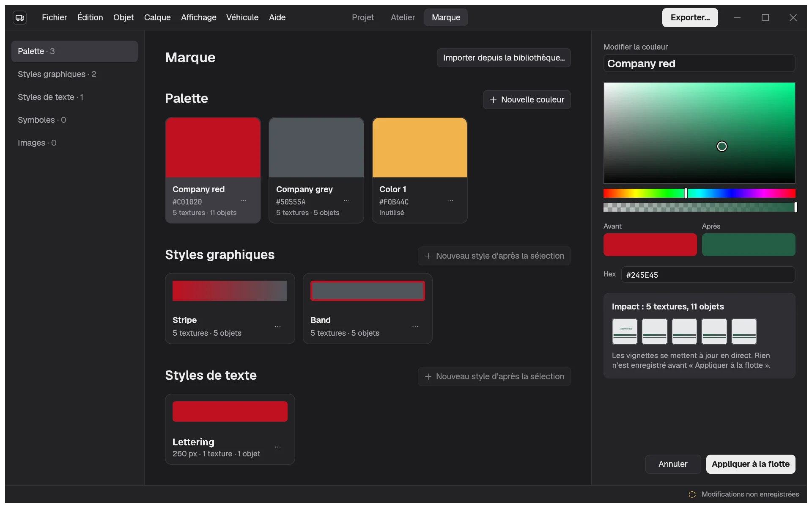The image size is (812, 508).
Task: Create new graphic style from selection
Action: pyautogui.click(x=494, y=256)
